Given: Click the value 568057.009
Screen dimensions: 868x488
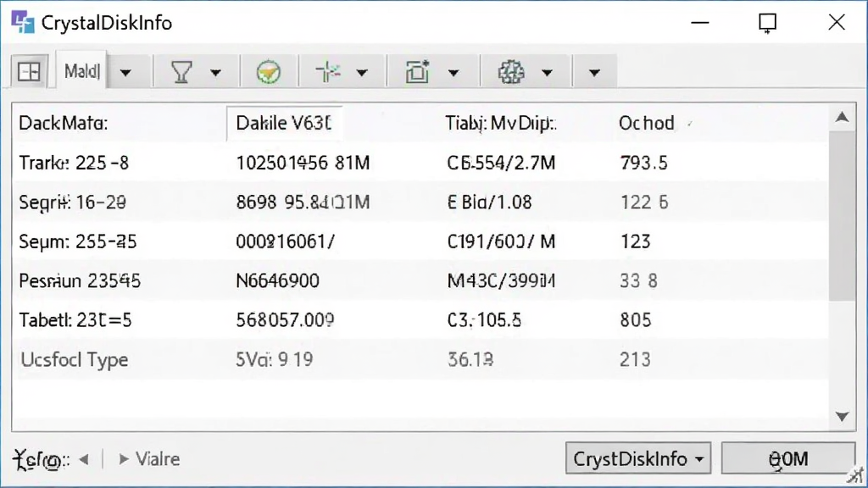Looking at the screenshot, I should pos(285,319).
